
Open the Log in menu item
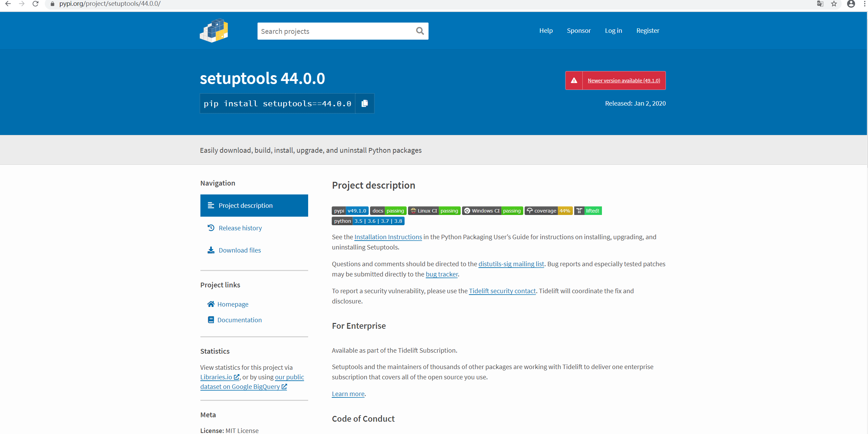click(613, 30)
